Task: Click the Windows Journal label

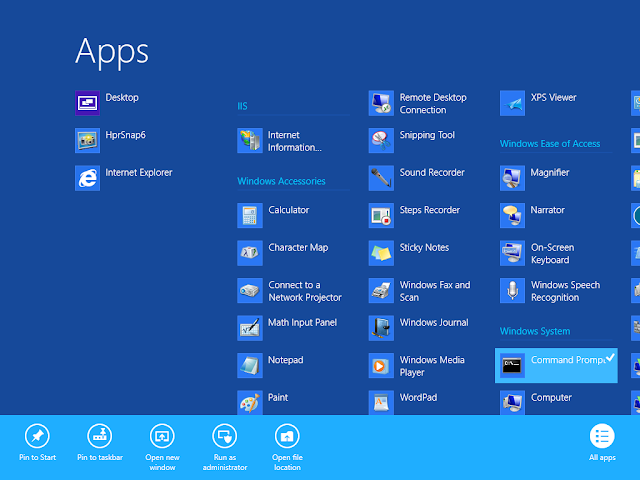Action: (x=434, y=322)
